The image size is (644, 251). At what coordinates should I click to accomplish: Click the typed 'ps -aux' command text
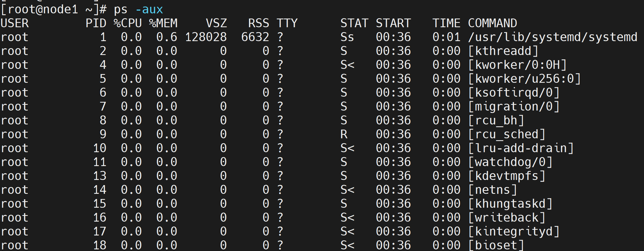pos(138,10)
